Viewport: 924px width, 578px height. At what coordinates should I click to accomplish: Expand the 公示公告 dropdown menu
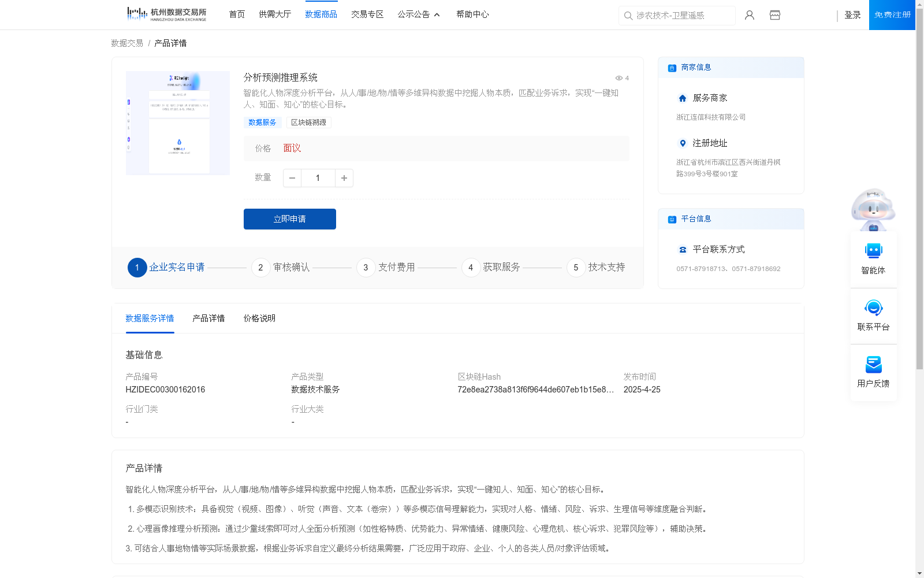[419, 14]
